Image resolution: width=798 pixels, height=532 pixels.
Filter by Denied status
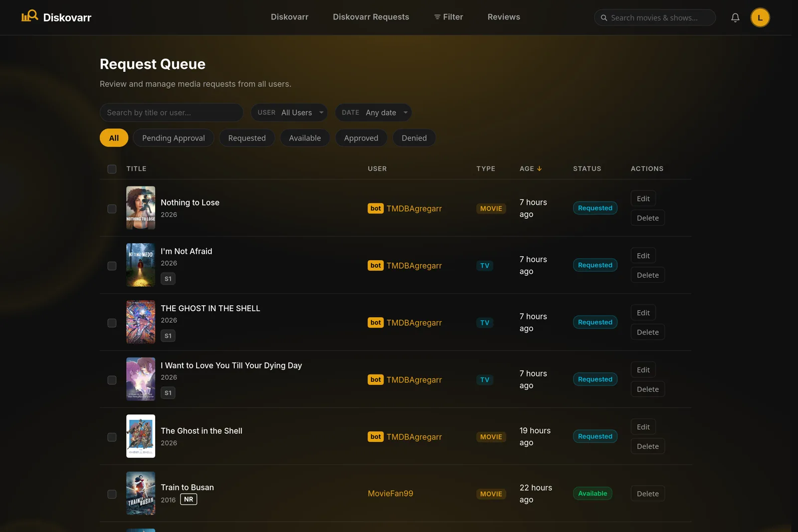click(414, 138)
